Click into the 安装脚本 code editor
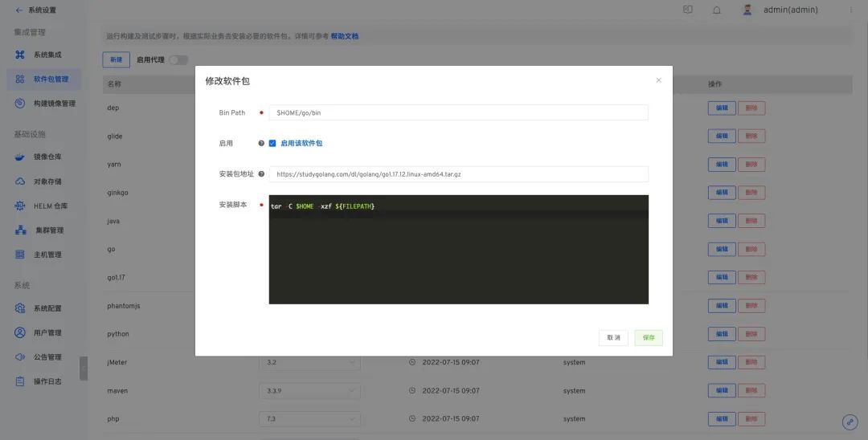This screenshot has width=868, height=440. (x=458, y=249)
